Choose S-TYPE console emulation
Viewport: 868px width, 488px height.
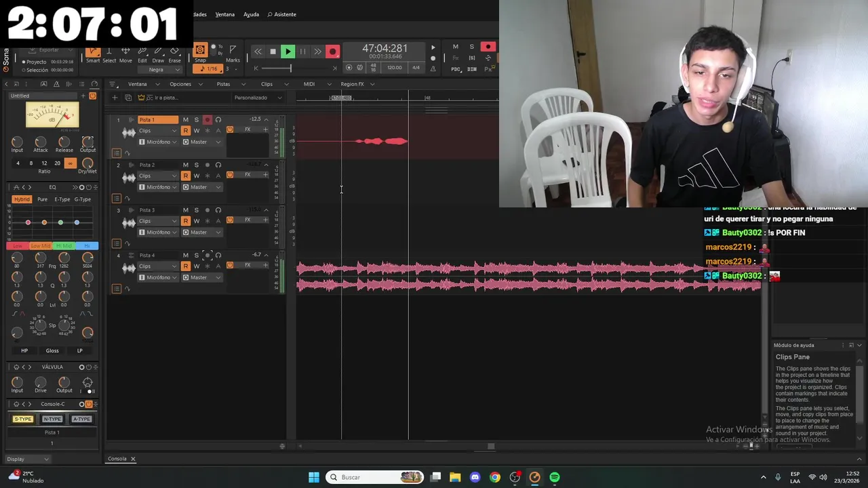pos(23,419)
